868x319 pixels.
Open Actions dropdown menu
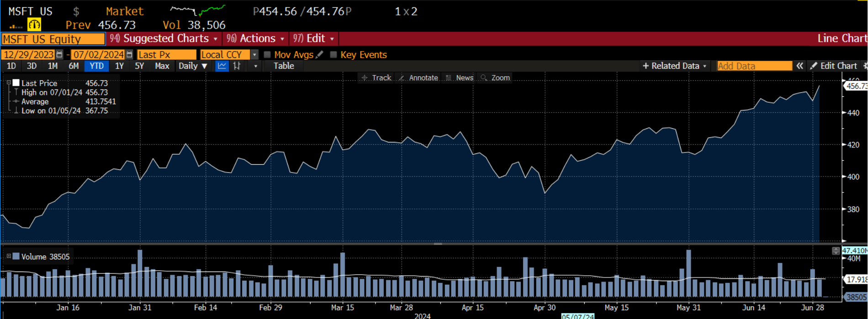click(255, 39)
